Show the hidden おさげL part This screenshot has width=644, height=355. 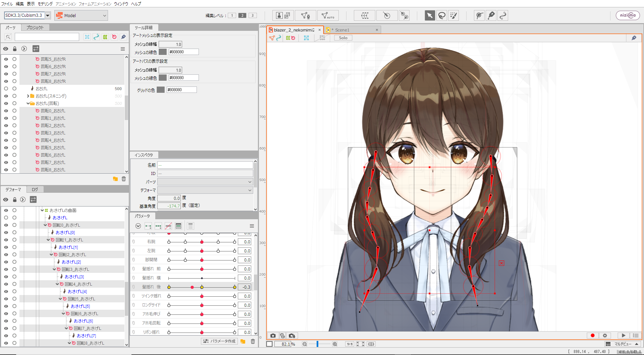point(6,88)
